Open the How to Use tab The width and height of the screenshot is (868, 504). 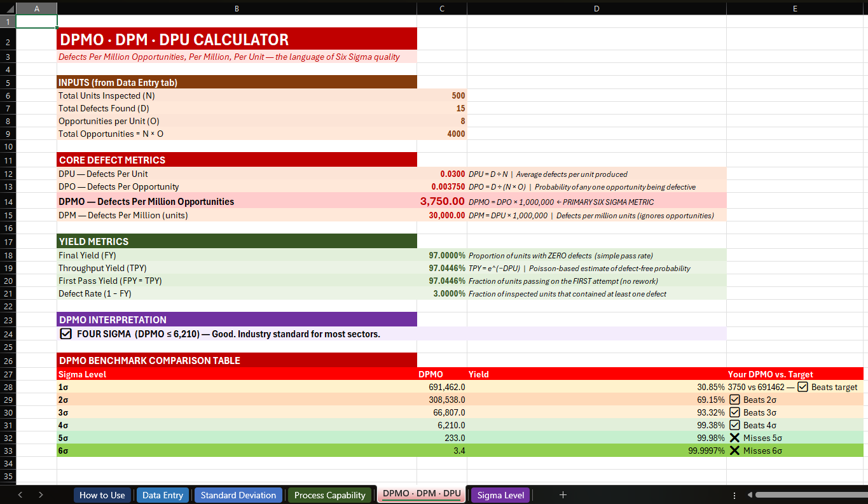[x=102, y=494]
